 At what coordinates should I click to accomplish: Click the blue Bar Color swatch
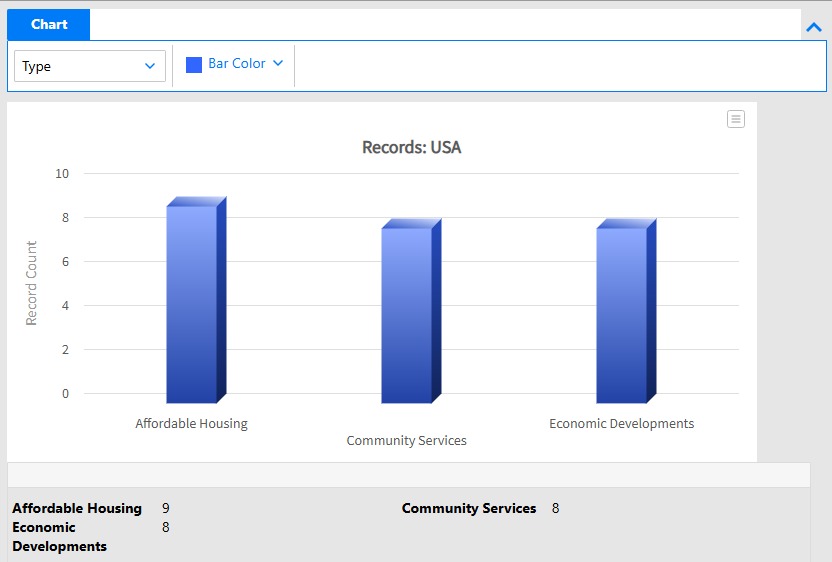194,65
